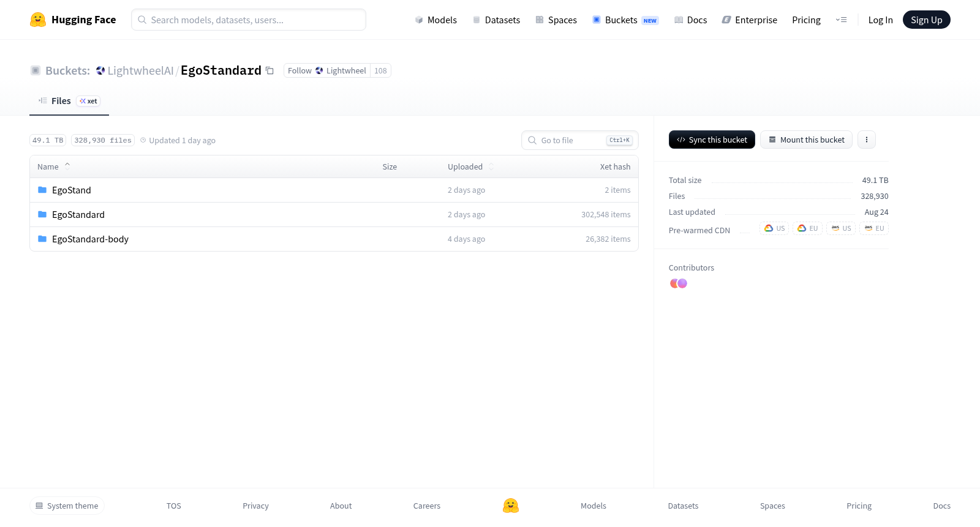Click the xet badge on Files tab
Viewport: 980px width, 527px height.
click(x=88, y=101)
